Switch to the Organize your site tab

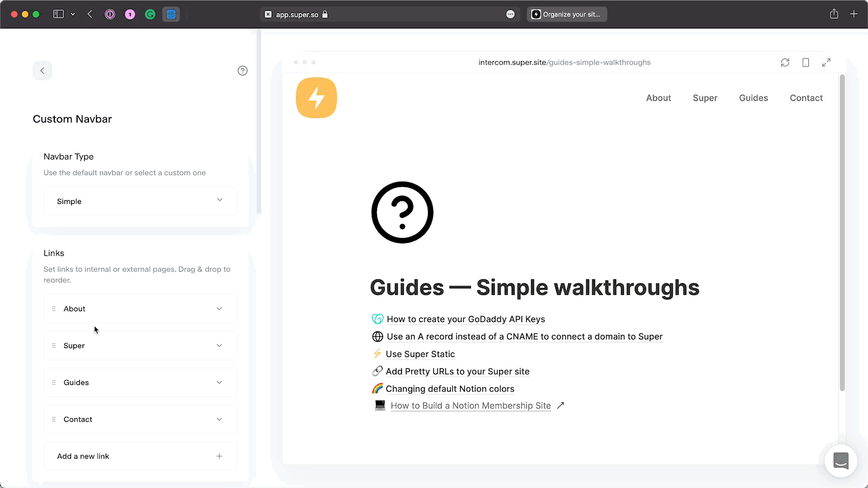(x=567, y=15)
